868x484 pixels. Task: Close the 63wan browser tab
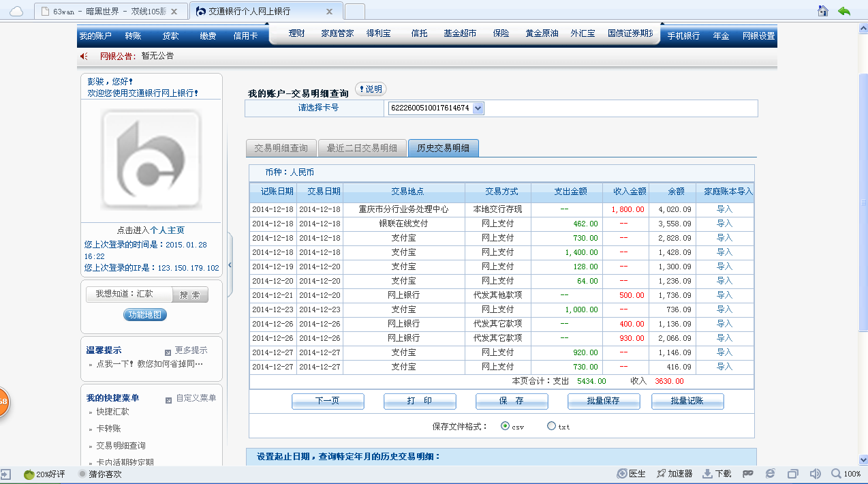tap(174, 12)
